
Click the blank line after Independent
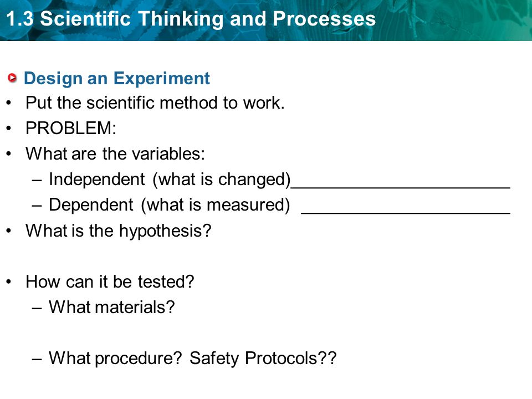click(x=401, y=187)
